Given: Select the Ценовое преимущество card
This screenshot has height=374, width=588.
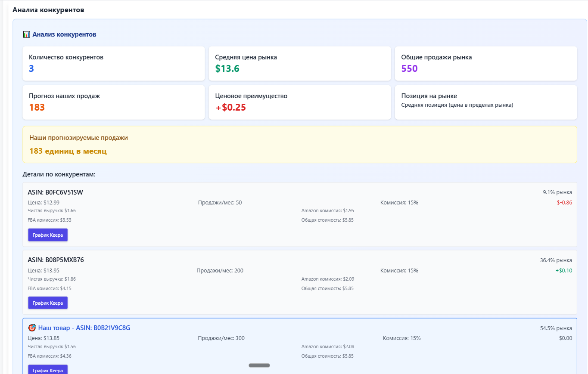Looking at the screenshot, I should tap(300, 102).
